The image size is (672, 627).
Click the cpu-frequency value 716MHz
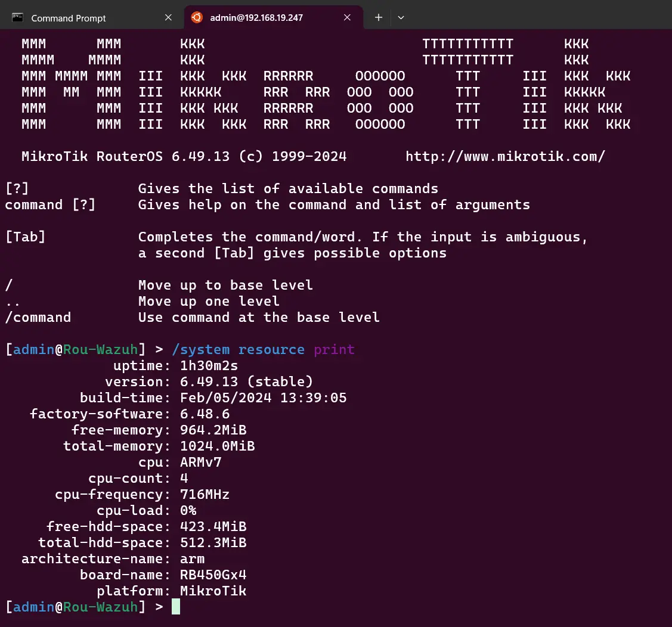pyautogui.click(x=205, y=495)
